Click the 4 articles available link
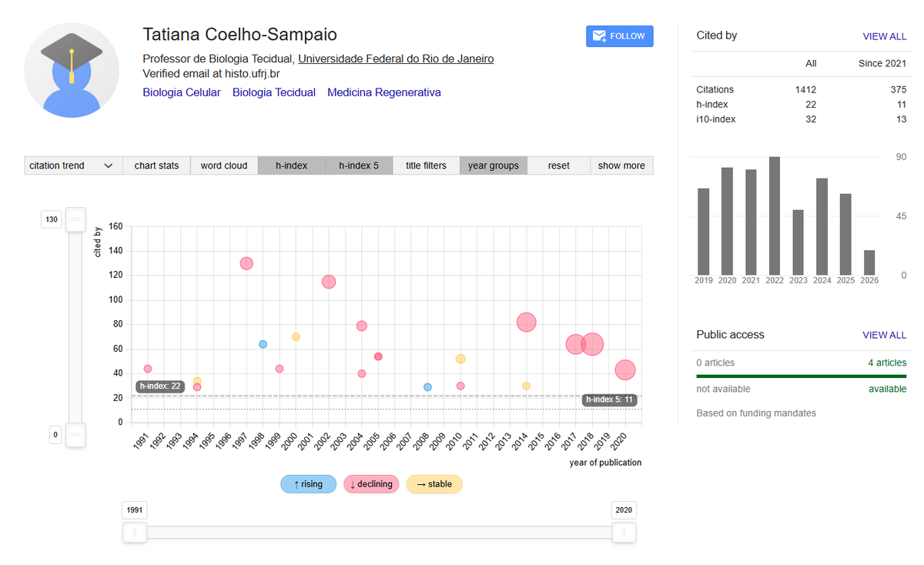The width and height of the screenshot is (924, 565). (887, 363)
